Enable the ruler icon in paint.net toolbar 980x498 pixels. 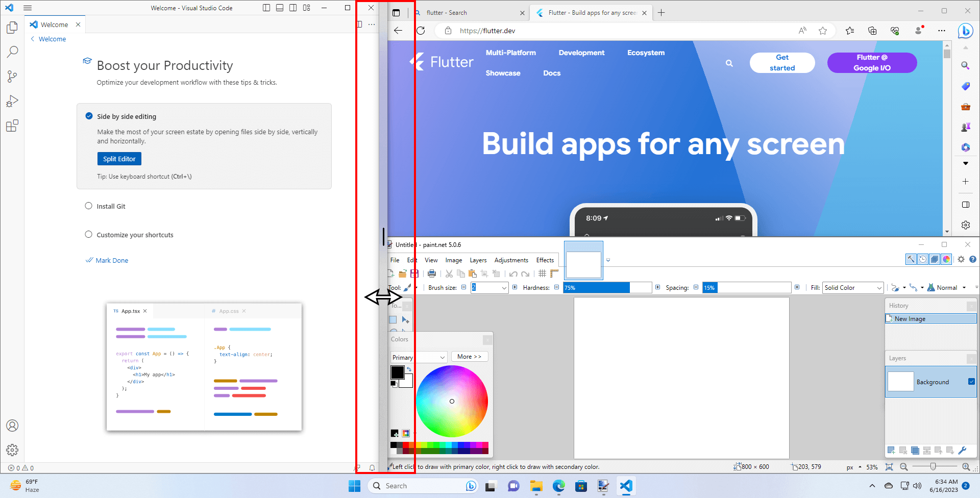coord(554,273)
